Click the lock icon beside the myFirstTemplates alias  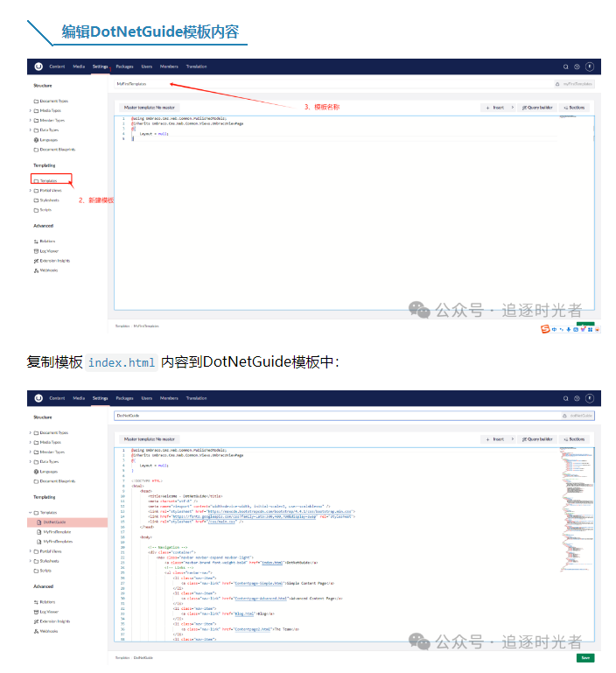tap(557, 84)
